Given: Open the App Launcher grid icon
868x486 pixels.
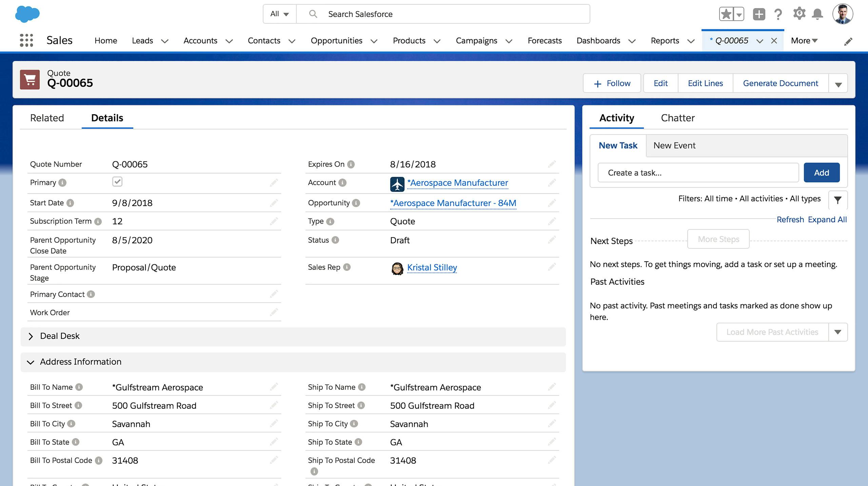Looking at the screenshot, I should 26,40.
